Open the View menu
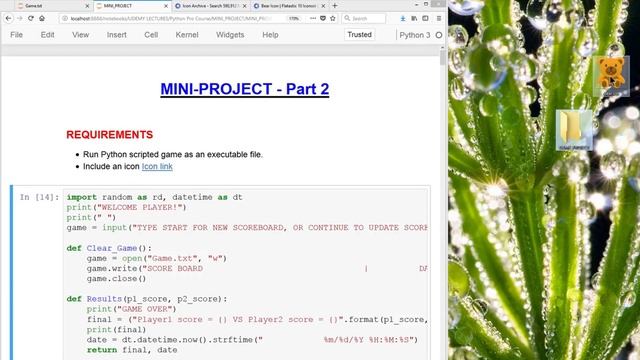This screenshot has width=640, height=360. point(80,35)
